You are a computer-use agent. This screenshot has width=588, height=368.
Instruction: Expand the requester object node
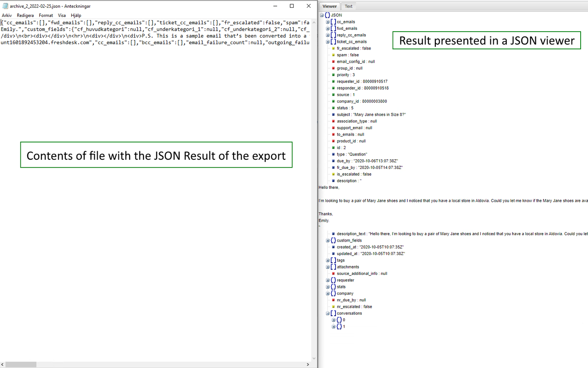(328, 281)
